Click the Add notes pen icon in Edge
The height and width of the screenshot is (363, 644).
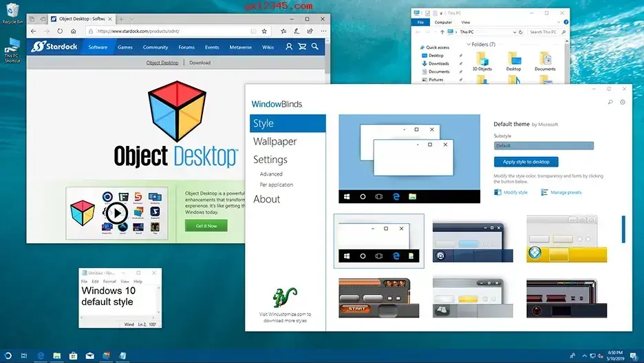(297, 31)
